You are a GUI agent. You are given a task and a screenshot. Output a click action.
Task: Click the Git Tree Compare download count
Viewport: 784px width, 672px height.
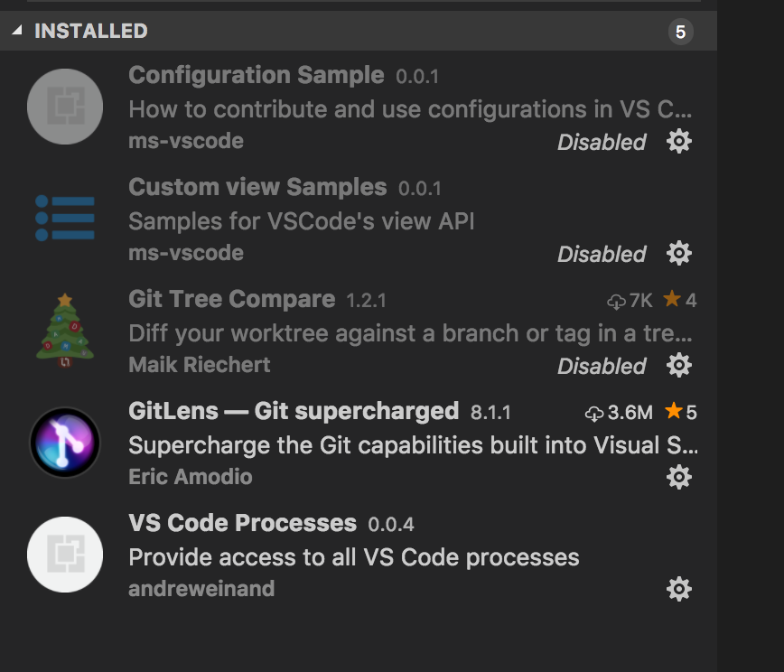630,301
